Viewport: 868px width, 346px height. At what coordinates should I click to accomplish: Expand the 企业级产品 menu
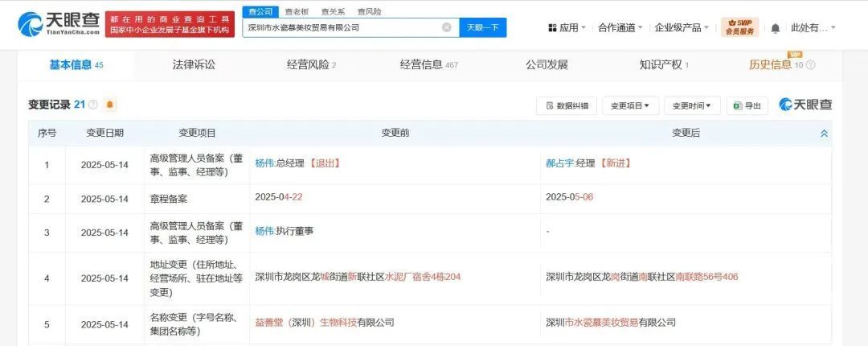[682, 27]
